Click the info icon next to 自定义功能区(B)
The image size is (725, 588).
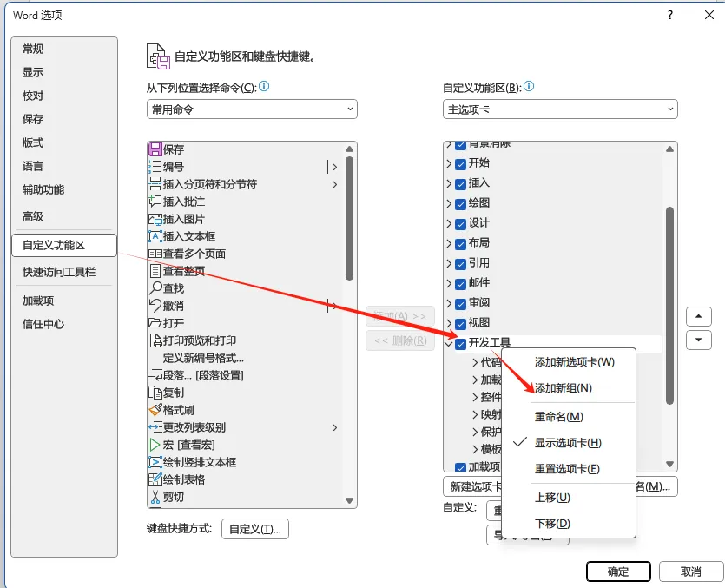(x=529, y=87)
